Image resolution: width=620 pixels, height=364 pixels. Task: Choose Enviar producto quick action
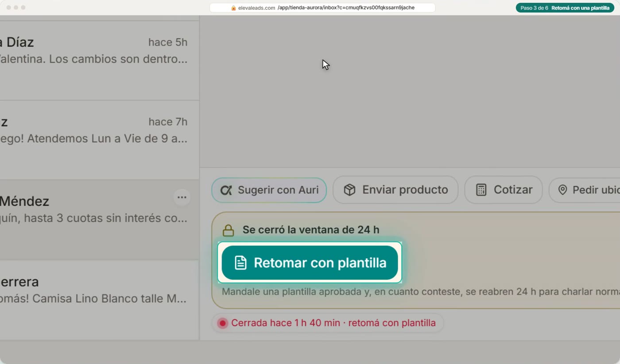click(395, 190)
